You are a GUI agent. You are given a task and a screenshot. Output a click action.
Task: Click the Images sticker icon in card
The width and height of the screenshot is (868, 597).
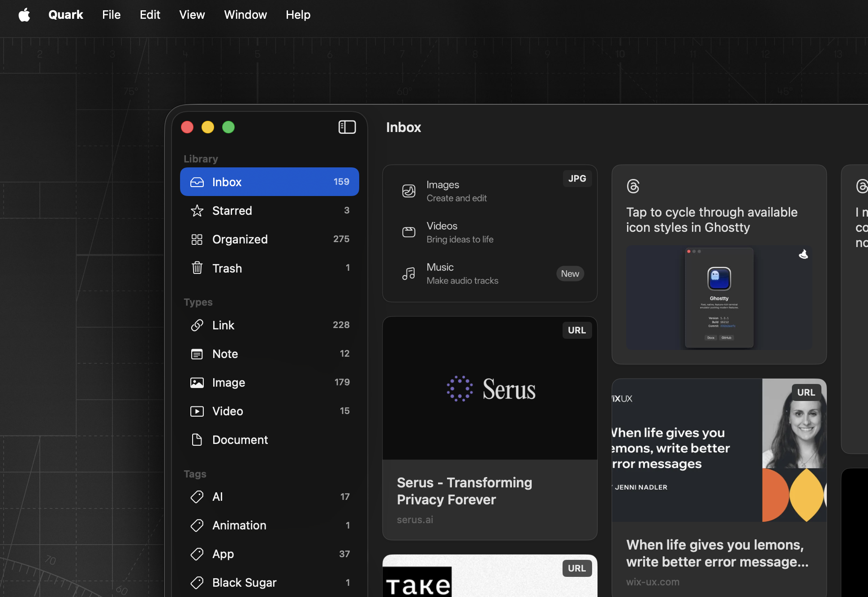tap(408, 191)
